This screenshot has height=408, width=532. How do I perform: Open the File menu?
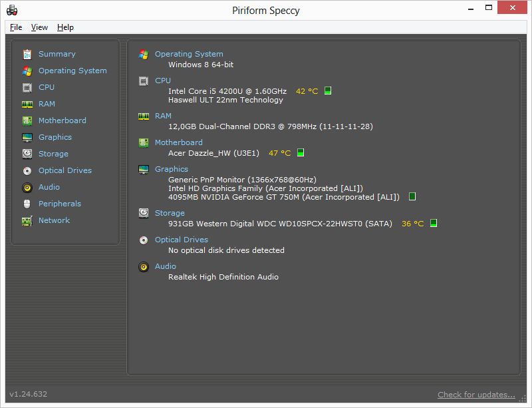coord(16,27)
